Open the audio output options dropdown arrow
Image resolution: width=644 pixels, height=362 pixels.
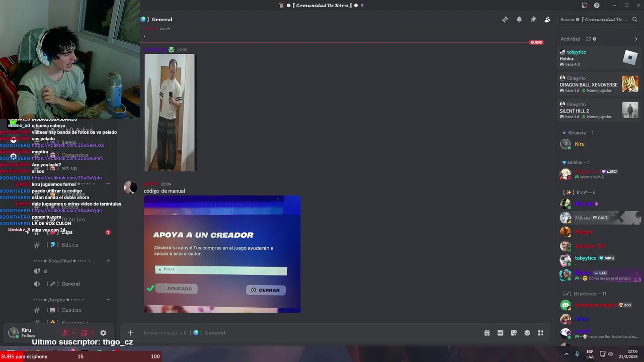tap(93, 333)
